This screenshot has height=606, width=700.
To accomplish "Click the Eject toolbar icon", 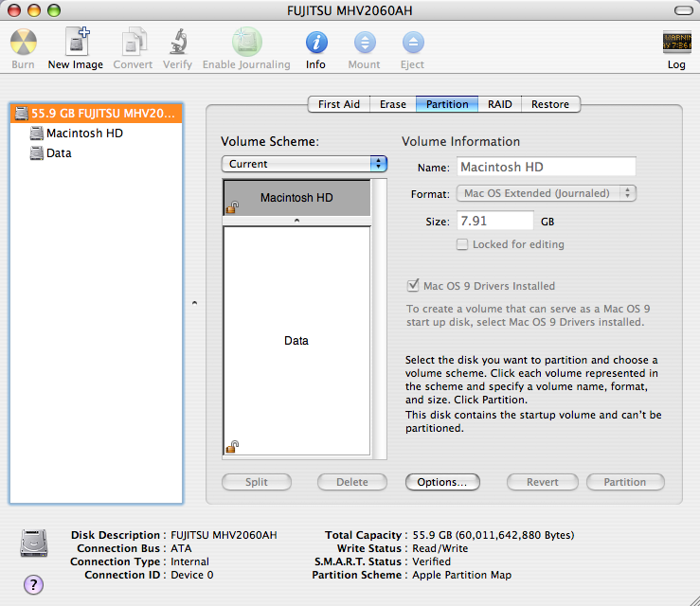I will coord(413,43).
